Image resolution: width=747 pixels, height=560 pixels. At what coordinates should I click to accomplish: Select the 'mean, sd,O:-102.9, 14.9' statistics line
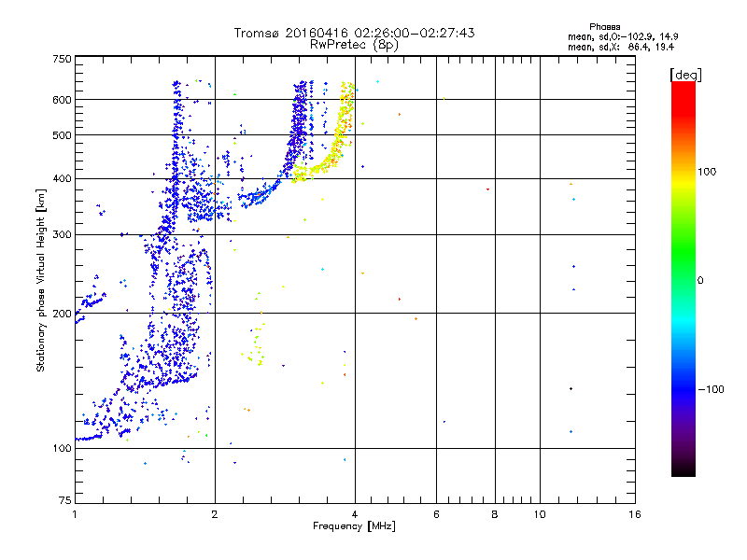pos(623,36)
